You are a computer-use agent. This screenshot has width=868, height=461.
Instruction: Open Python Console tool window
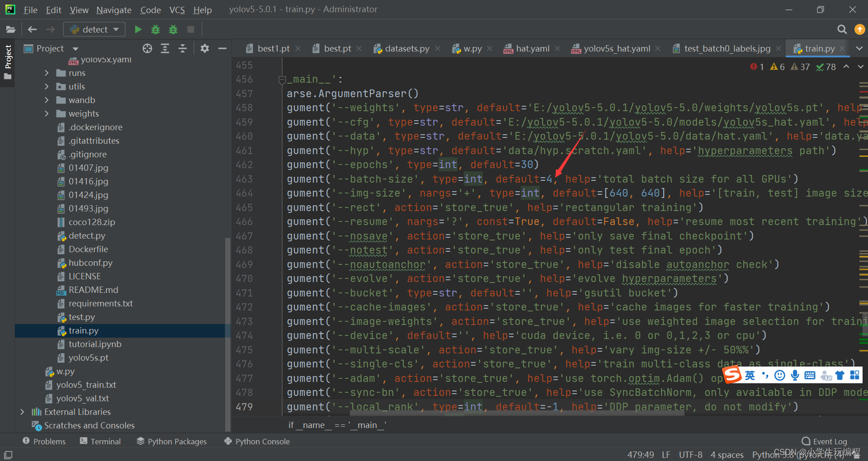click(257, 441)
